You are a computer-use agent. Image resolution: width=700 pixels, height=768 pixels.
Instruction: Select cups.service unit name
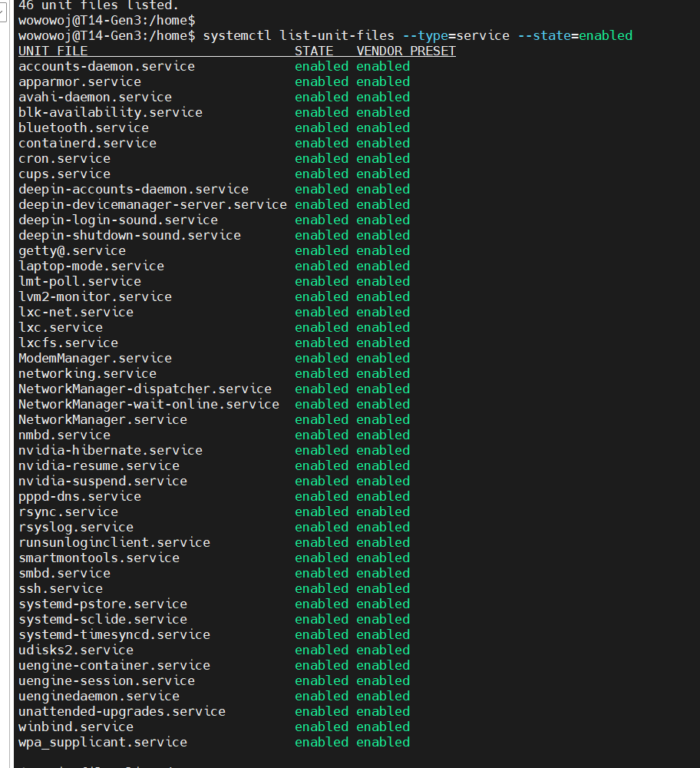click(x=64, y=174)
